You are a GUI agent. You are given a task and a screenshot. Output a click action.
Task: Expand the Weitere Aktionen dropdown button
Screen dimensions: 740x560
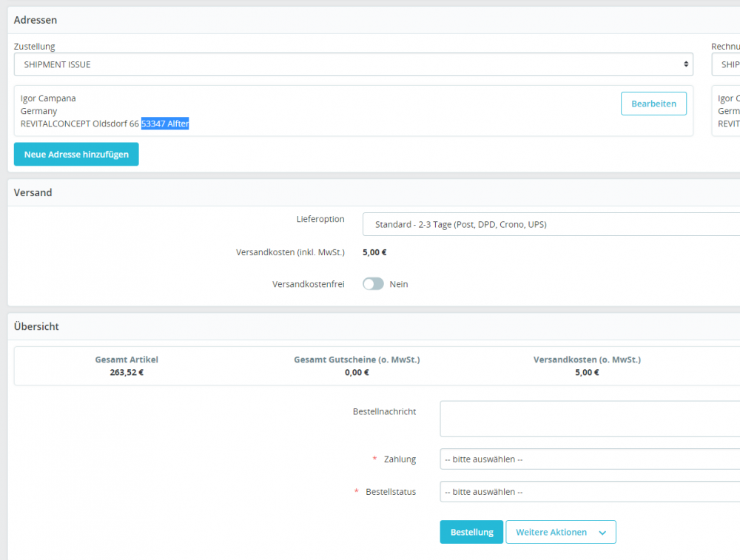click(561, 532)
